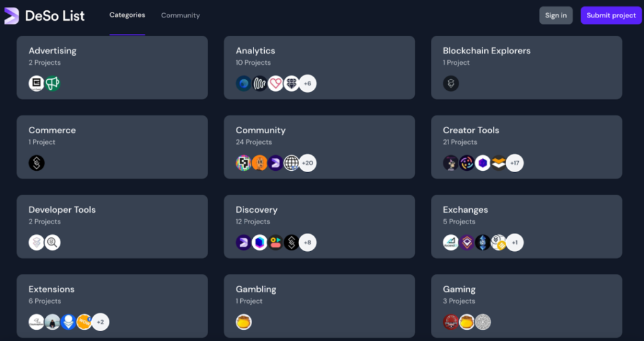The image size is (644, 341).
Task: Click project icon in Blockchain Explorers
Action: pos(451,84)
